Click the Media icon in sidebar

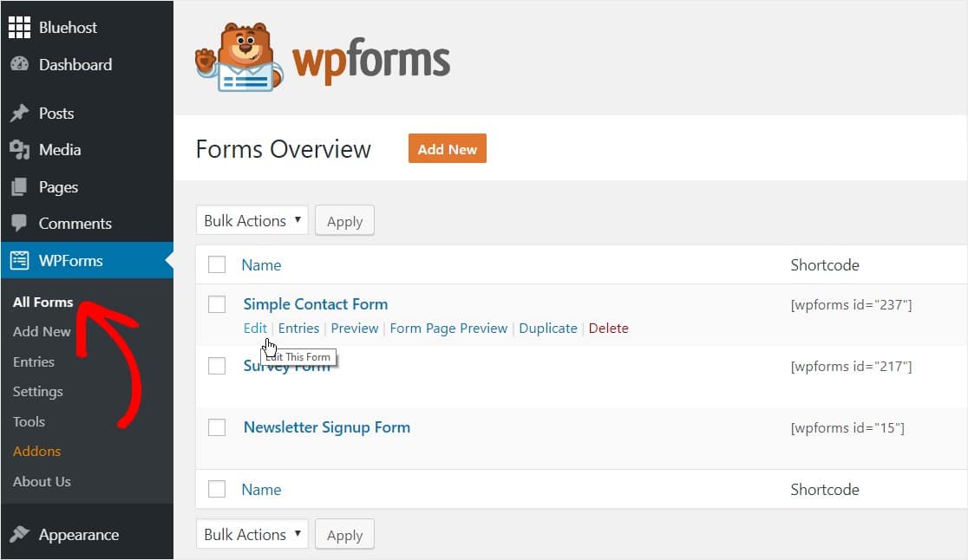coord(19,149)
